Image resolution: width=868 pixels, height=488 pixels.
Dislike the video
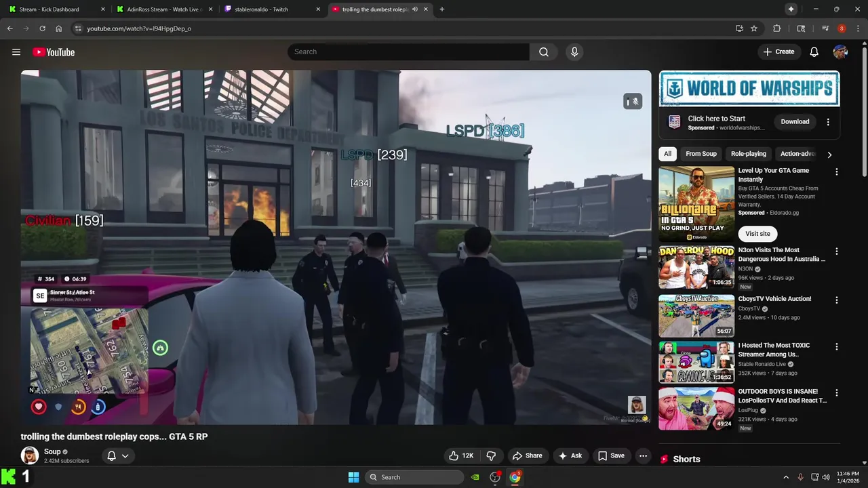(491, 456)
